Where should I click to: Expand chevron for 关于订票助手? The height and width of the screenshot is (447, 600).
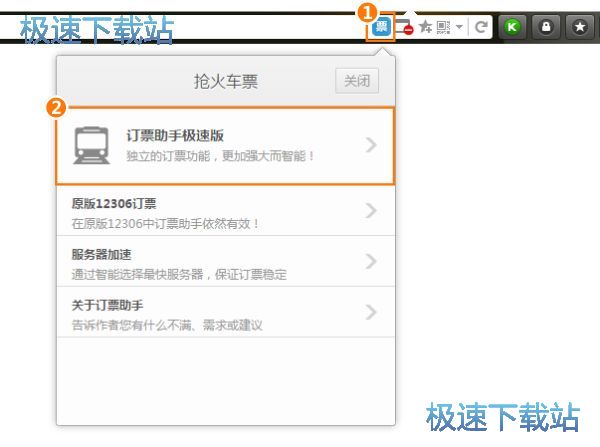(371, 312)
